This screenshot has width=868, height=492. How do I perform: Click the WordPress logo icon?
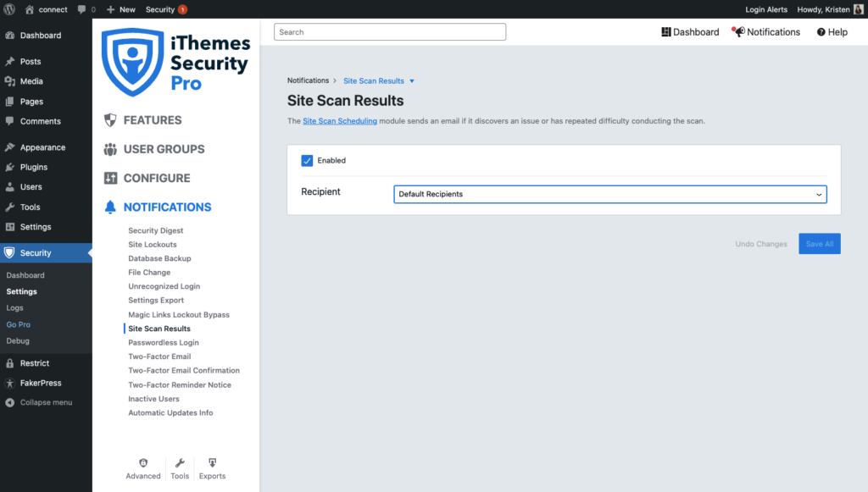[x=9, y=9]
